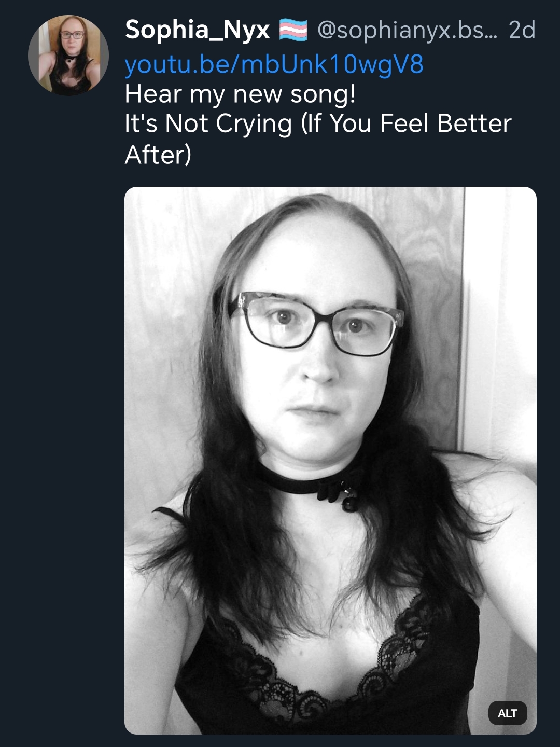The width and height of the screenshot is (560, 747).
Task: Click the eyeglasses in the attached photo
Action: tap(316, 324)
